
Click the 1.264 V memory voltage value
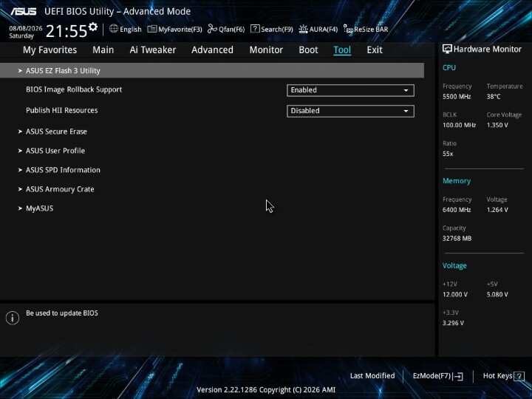pos(497,210)
